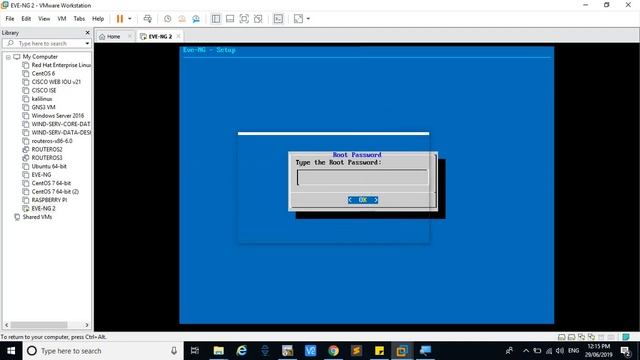
Task: Open the Help menu
Action: pos(98,19)
